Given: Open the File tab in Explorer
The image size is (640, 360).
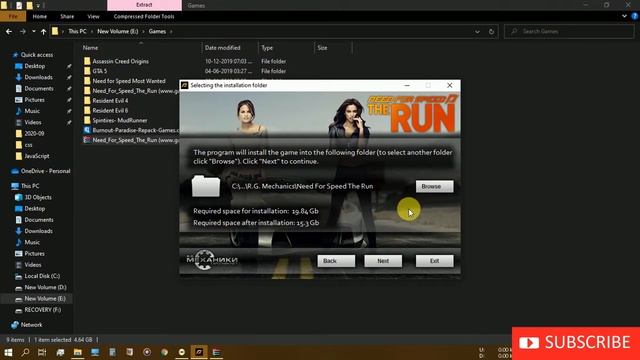Looking at the screenshot, I should tap(13, 16).
